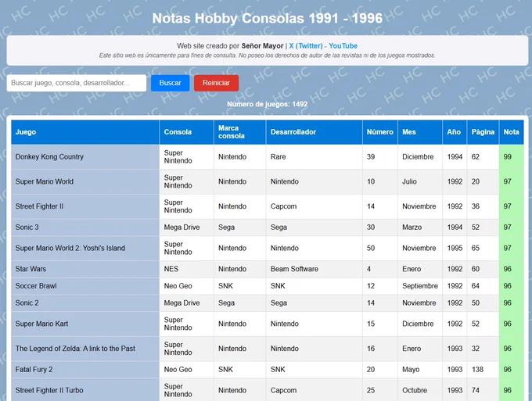Click the blue Buscar button
Viewport: 532px width, 401px height.
coord(170,83)
